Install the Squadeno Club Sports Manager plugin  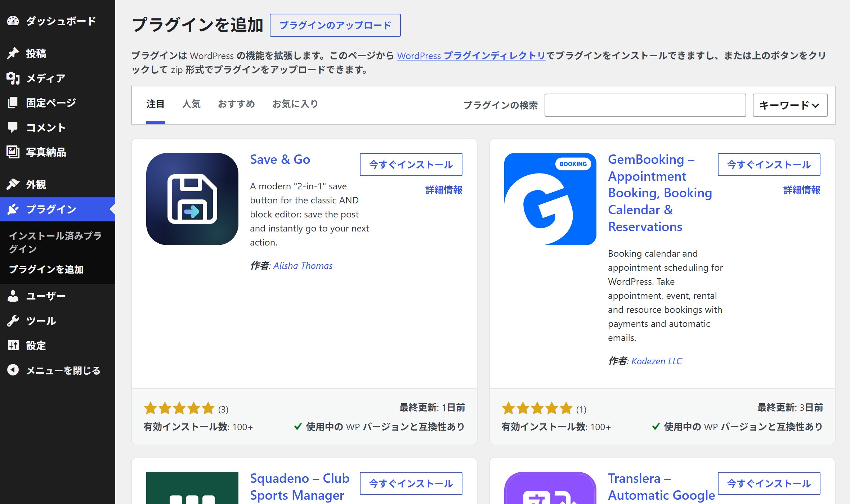coord(411,483)
